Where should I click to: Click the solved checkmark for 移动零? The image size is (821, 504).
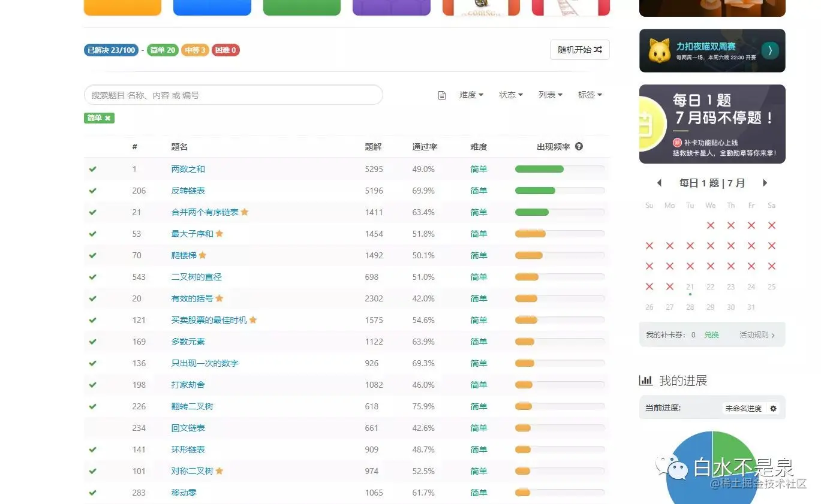[92, 493]
